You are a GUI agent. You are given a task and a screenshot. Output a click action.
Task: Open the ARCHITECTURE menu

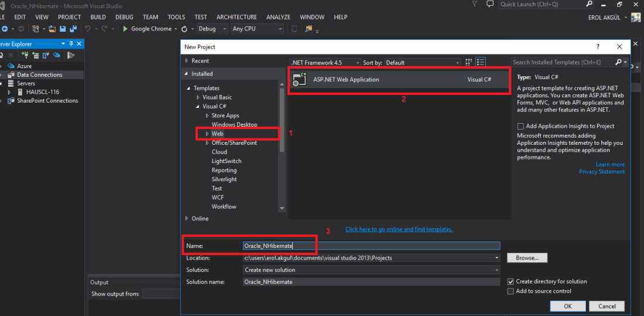(237, 17)
